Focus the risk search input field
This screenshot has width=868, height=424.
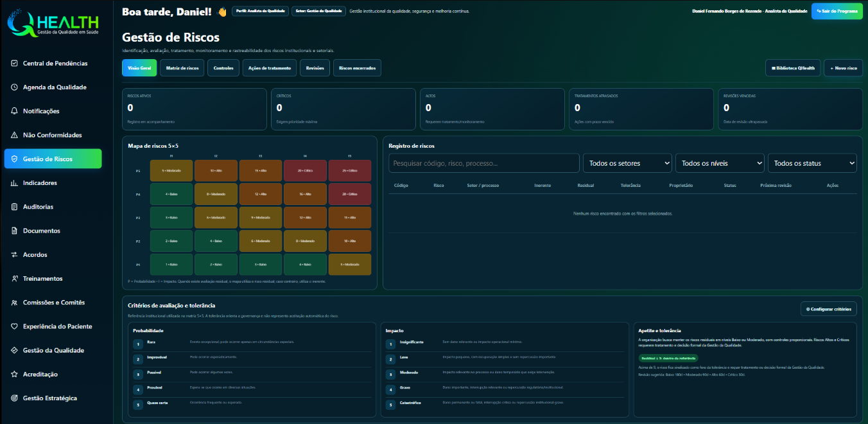point(484,163)
